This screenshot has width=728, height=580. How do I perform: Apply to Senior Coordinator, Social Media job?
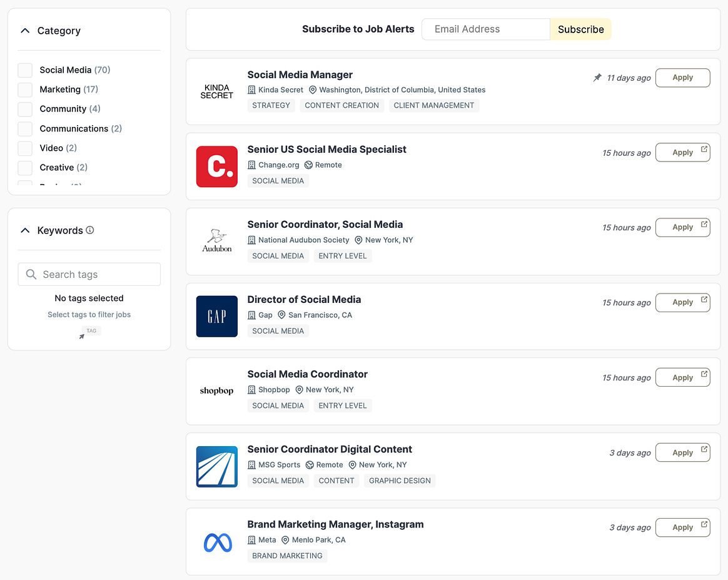click(x=682, y=227)
